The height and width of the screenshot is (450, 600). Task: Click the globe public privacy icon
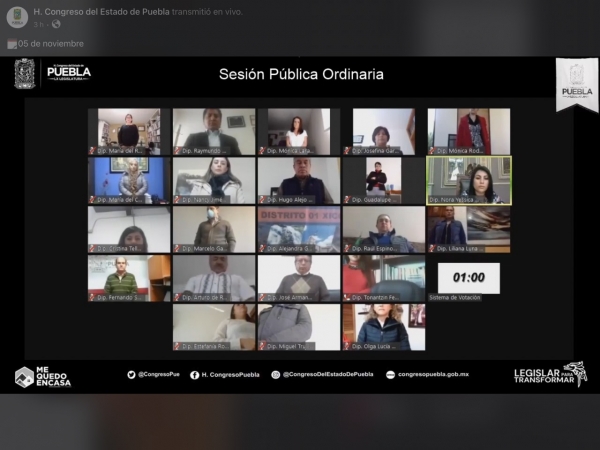[57, 24]
